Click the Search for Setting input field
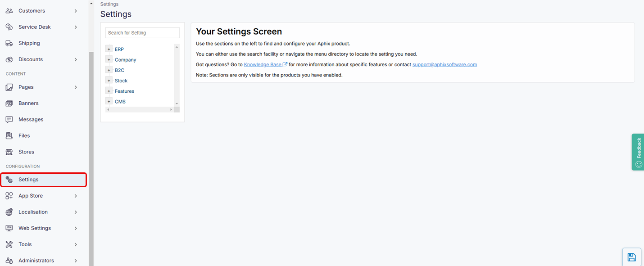Screen dimensions: 644x266 coord(142,32)
